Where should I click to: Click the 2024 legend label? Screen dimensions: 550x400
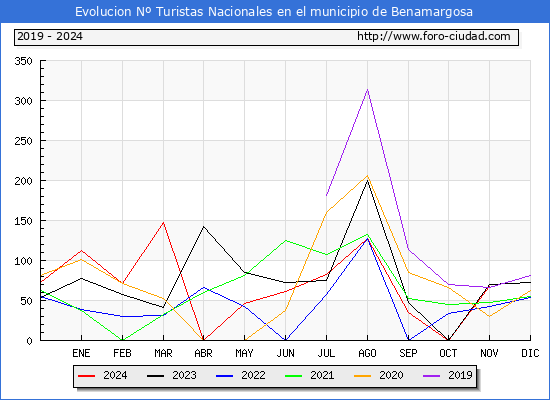coord(115,375)
